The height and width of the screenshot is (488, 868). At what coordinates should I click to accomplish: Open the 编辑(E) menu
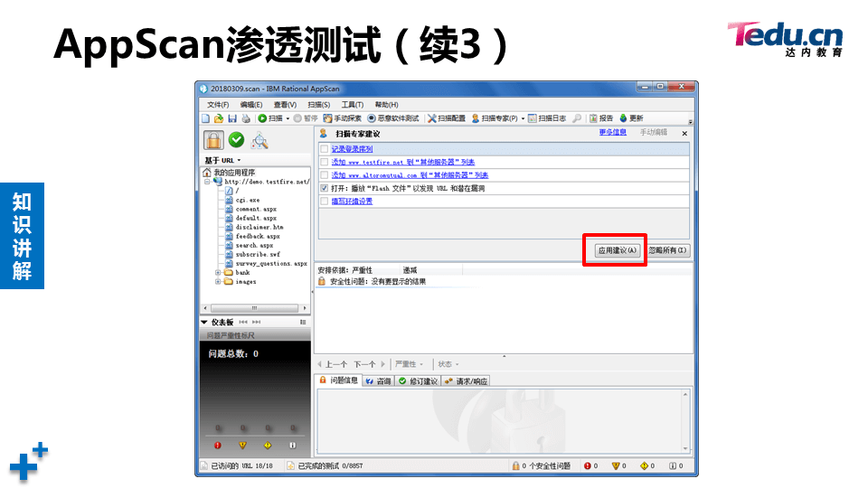(250, 105)
